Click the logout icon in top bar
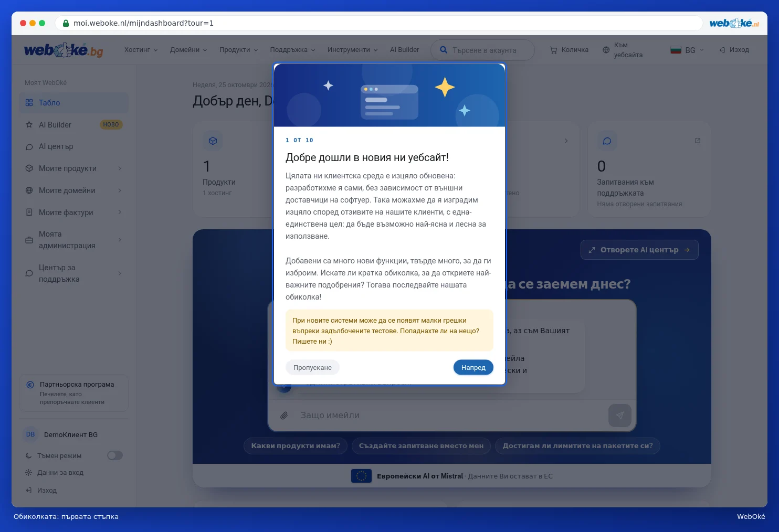The image size is (779, 532). pyautogui.click(x=722, y=50)
